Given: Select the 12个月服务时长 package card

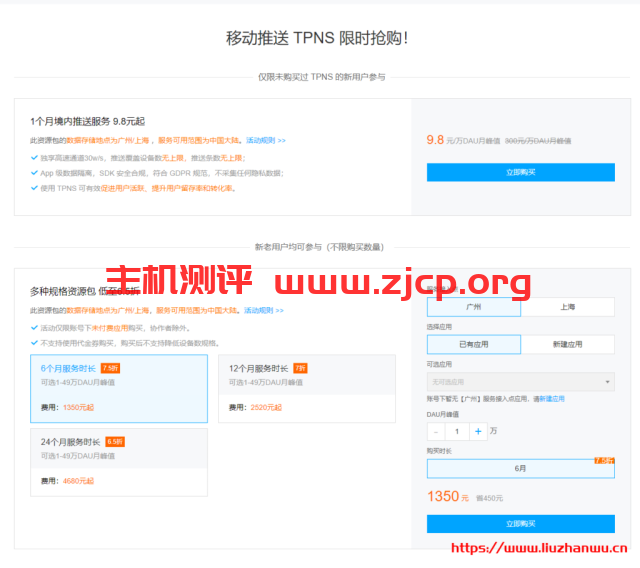Looking at the screenshot, I should [x=307, y=388].
